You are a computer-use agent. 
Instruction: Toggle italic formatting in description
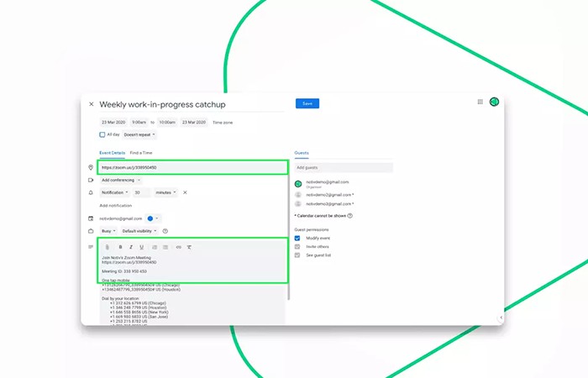tap(131, 247)
